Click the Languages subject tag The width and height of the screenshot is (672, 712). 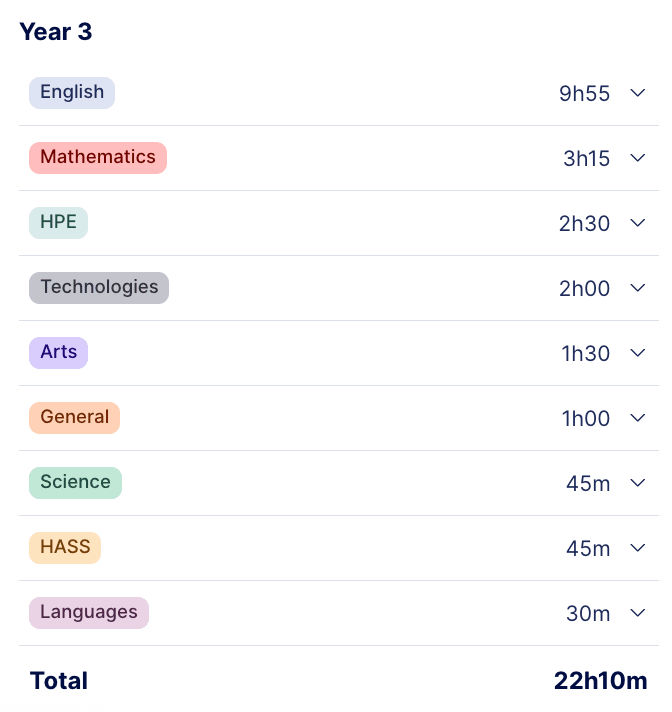tap(88, 612)
